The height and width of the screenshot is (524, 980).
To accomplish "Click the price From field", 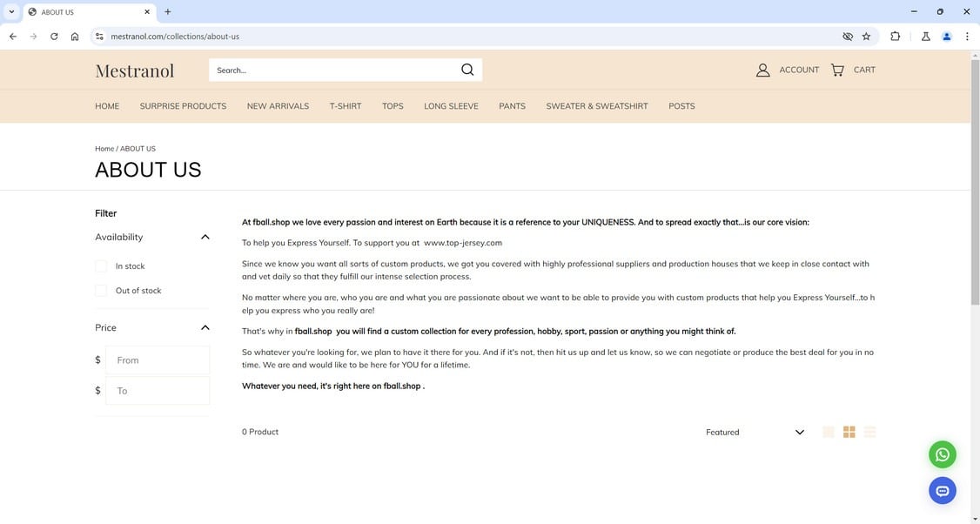I will click(158, 360).
